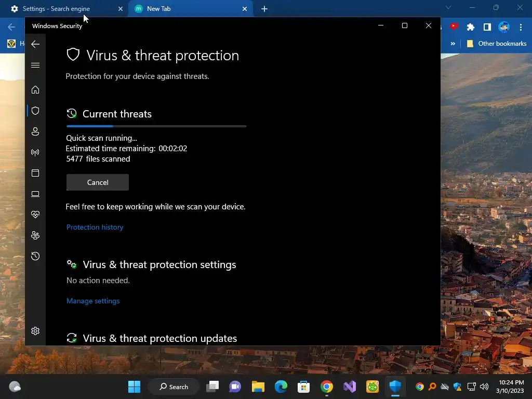Click the quick scan progress bar

156,126
